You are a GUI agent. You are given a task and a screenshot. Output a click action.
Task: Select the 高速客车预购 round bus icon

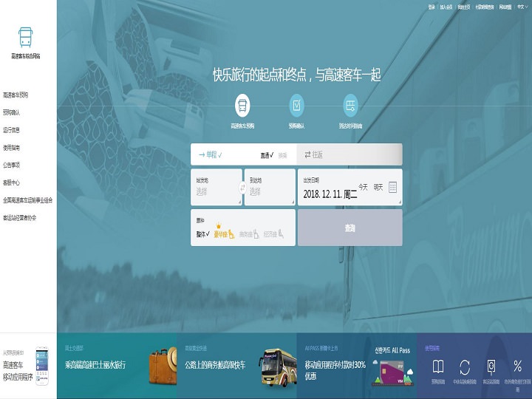pos(242,105)
